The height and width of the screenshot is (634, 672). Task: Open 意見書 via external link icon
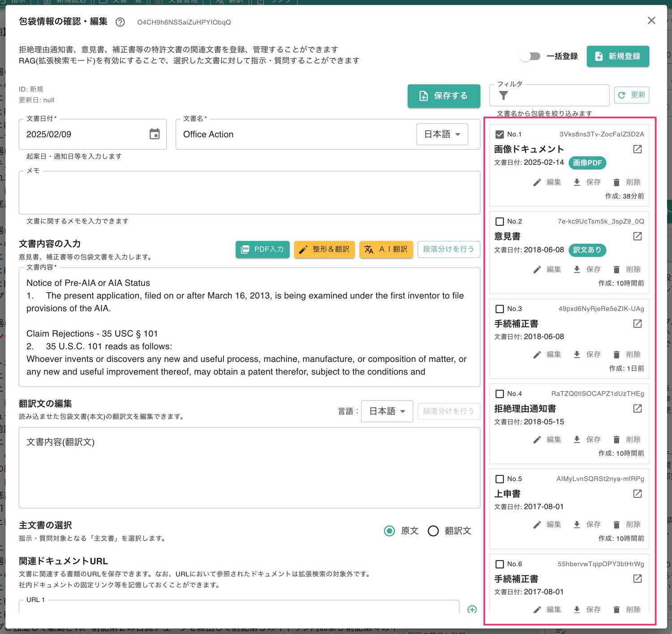[638, 236]
